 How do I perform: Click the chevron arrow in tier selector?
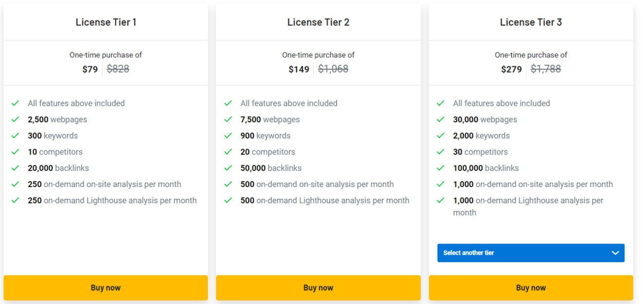click(x=615, y=253)
